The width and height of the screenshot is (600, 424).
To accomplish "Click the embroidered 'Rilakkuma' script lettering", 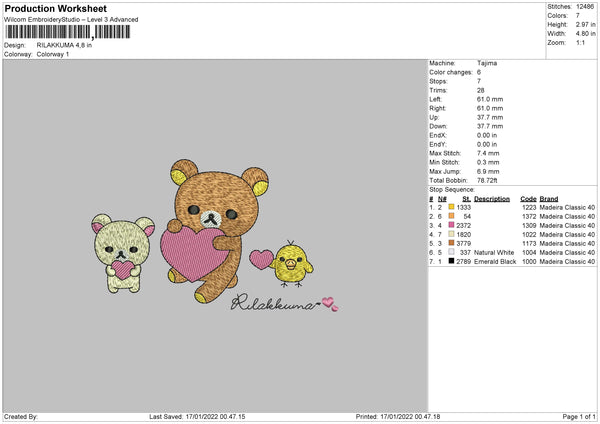I will 274,303.
